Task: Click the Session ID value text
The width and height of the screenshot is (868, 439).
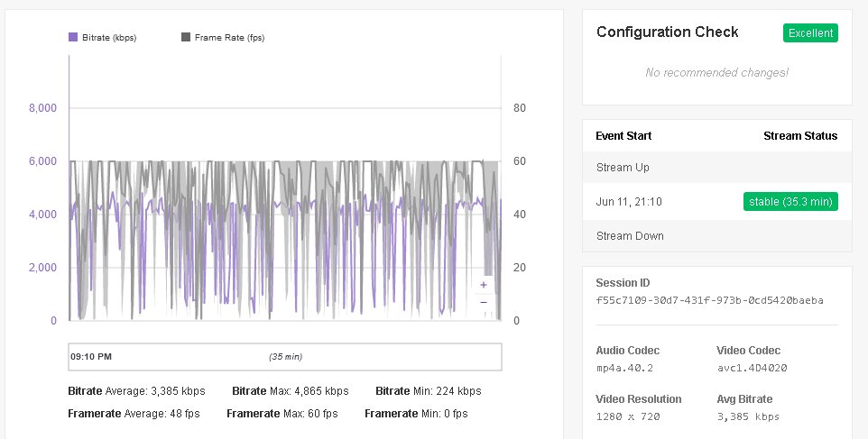Action: 709,300
